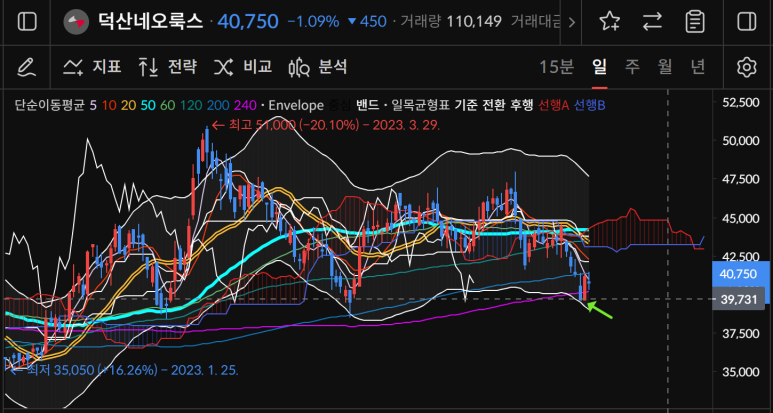Screen dimensions: 773x413
Task: Click the 52,500 price axis label
Action: click(738, 102)
